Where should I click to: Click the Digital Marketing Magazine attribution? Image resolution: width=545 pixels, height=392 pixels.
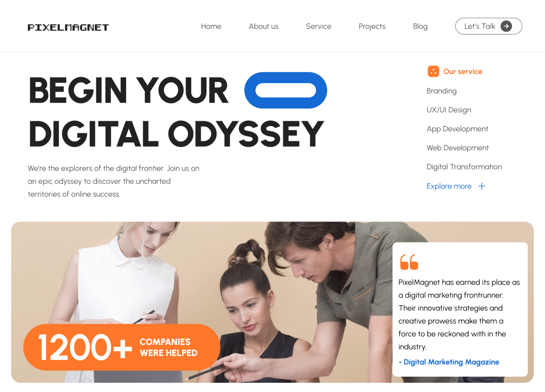click(449, 362)
